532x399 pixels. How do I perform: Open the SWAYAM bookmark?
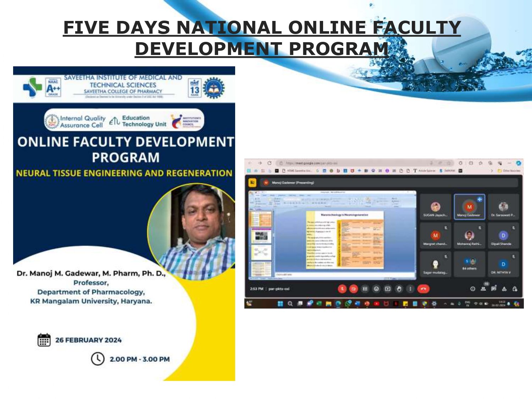(x=447, y=171)
